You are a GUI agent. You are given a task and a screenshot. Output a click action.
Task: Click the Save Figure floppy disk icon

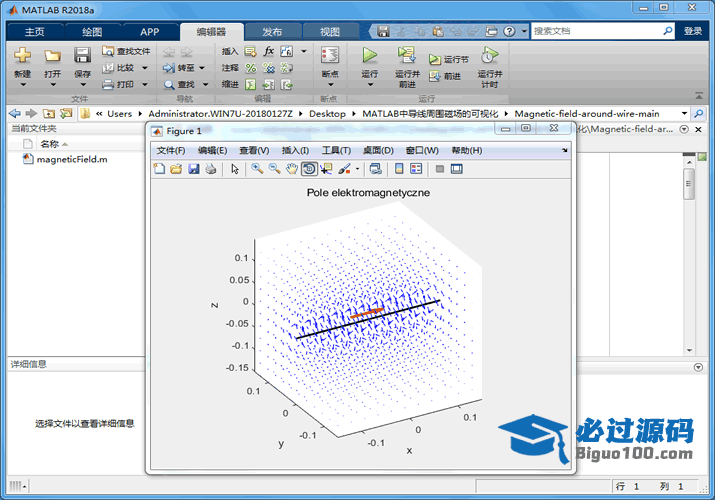pyautogui.click(x=193, y=169)
